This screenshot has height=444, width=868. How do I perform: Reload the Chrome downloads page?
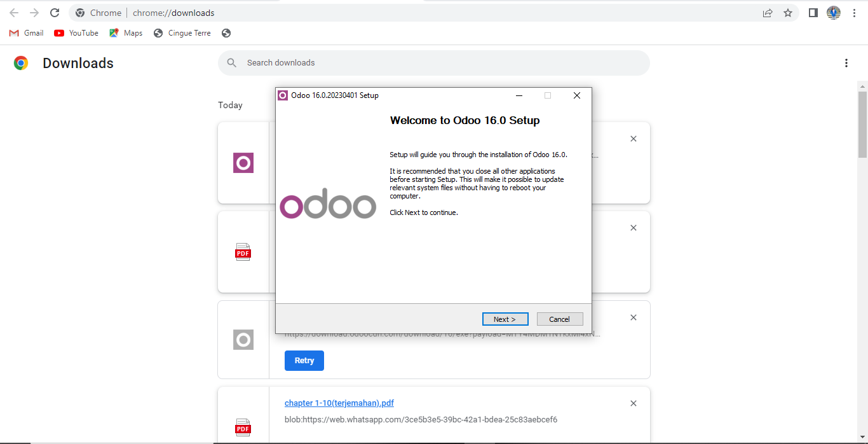point(55,13)
